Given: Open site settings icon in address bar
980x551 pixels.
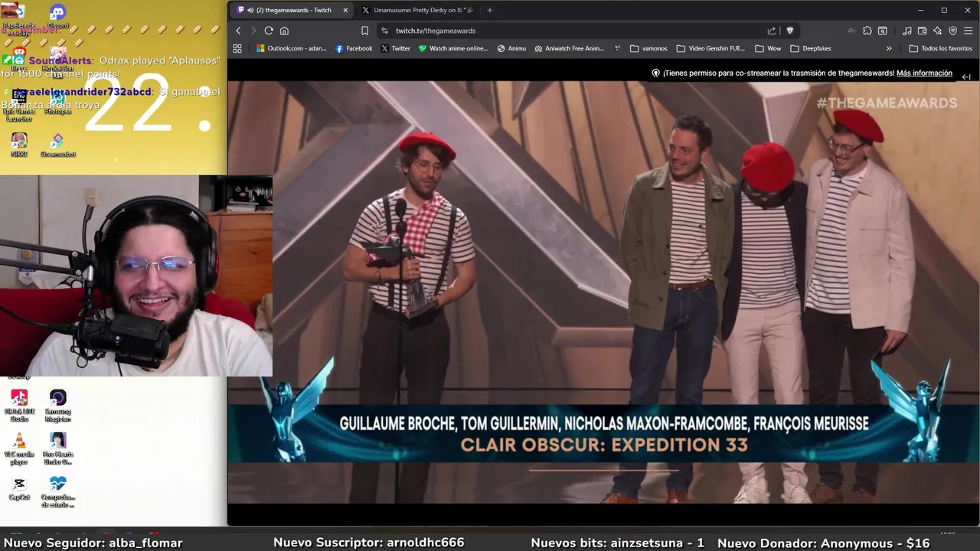Looking at the screenshot, I should point(384,31).
